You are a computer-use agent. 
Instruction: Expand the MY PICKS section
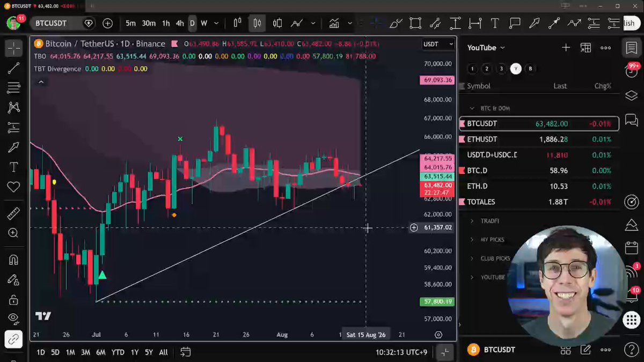coord(472,240)
